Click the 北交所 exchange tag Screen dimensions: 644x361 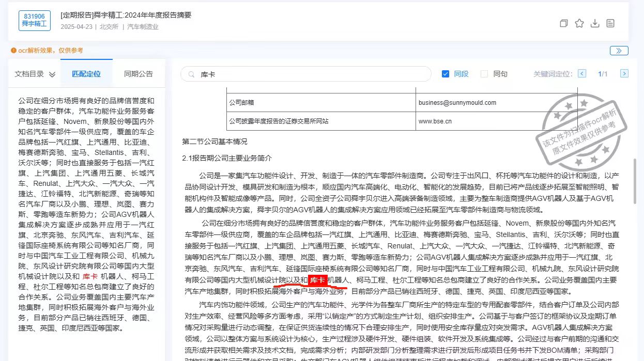coord(109,27)
